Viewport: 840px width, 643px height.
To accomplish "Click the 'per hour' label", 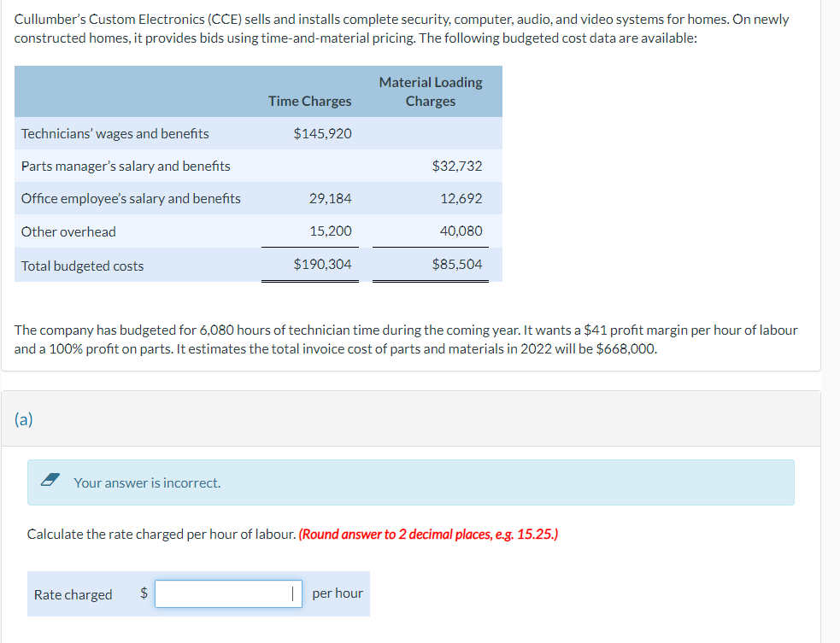I will [338, 593].
